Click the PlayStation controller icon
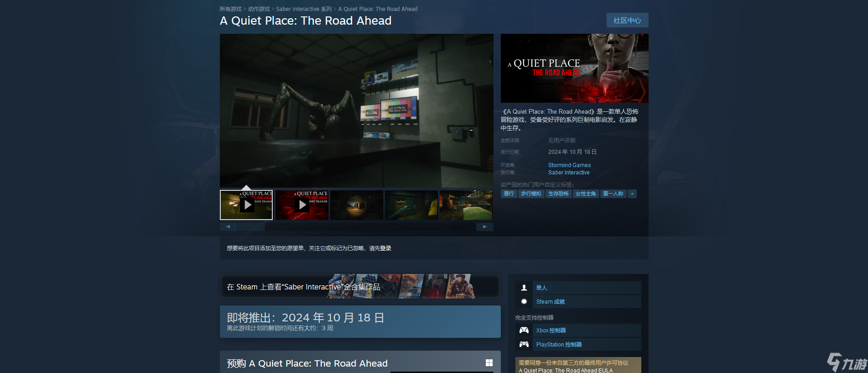This screenshot has width=868, height=373. 524,345
